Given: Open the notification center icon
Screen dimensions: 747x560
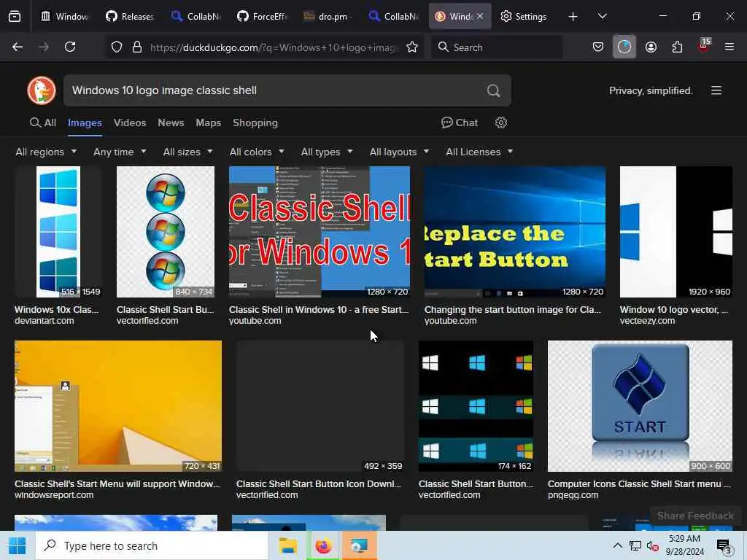Looking at the screenshot, I should point(724,547).
